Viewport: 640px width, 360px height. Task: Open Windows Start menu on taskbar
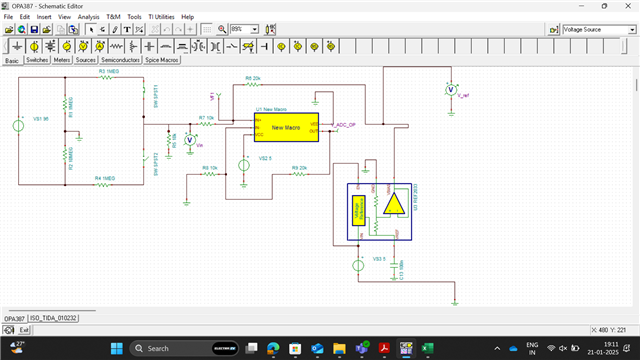pos(117,348)
